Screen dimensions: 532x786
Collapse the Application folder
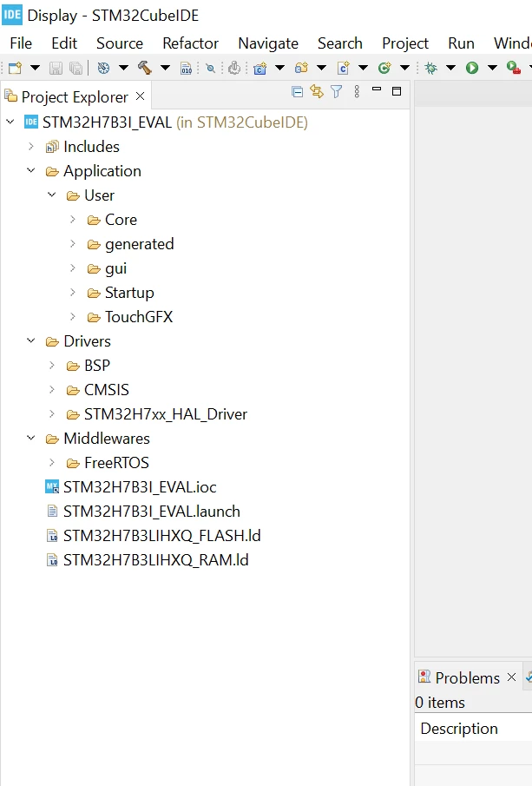pyautogui.click(x=31, y=171)
